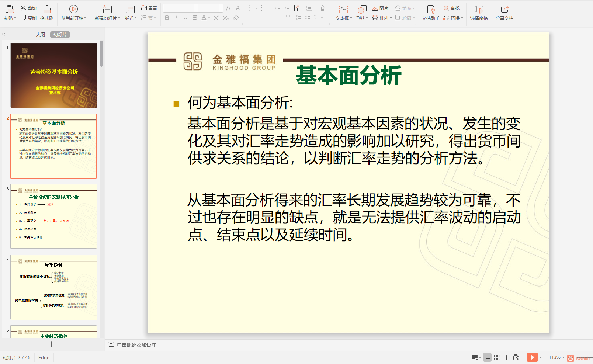
Task: Switch to the 大纲 outline tab
Action: point(40,34)
